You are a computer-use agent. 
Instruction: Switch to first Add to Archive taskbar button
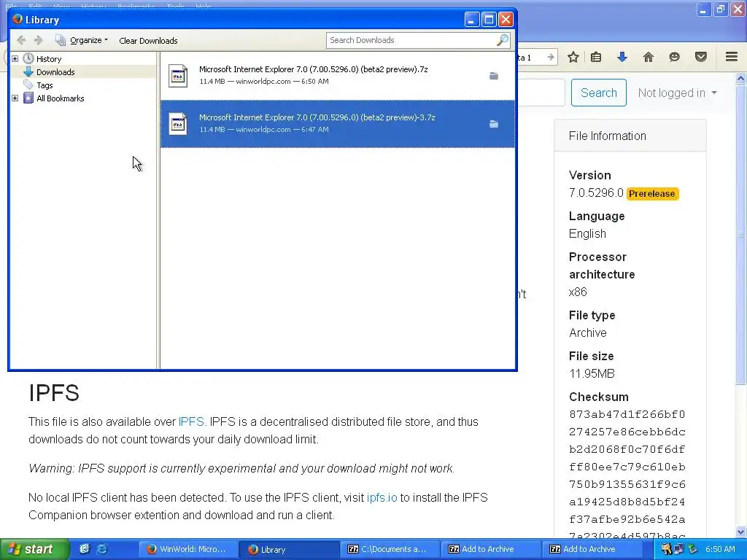[491, 550]
